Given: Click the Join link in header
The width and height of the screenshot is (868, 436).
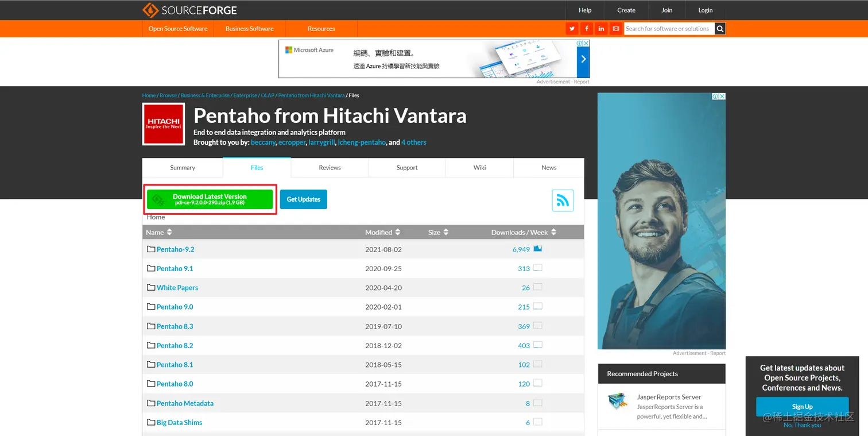Looking at the screenshot, I should (666, 10).
